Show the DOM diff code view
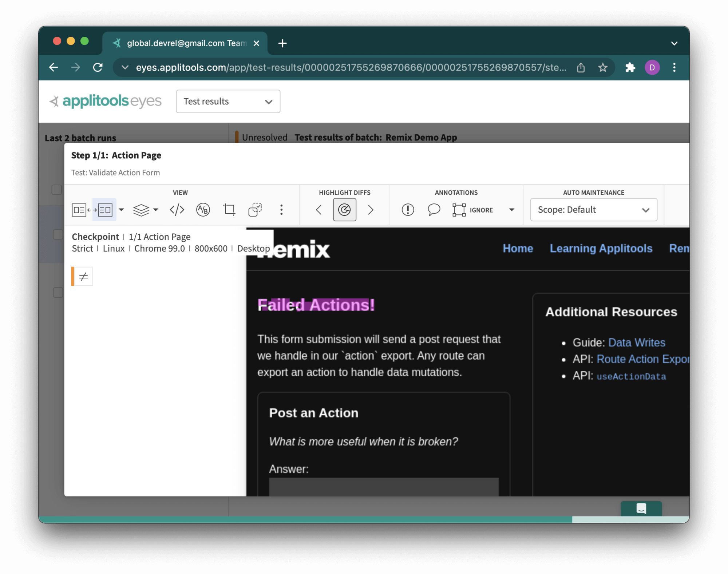This screenshot has width=728, height=574. 177,210
